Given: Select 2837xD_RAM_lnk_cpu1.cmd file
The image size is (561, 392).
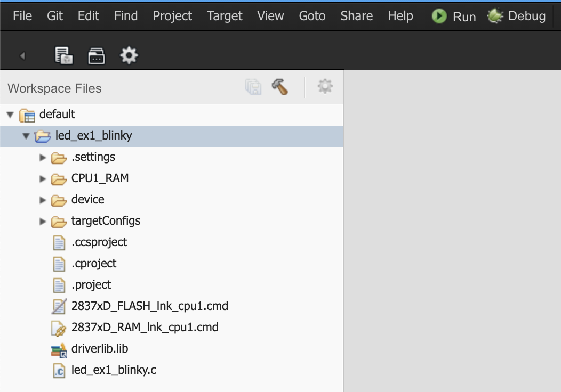Looking at the screenshot, I should (145, 328).
